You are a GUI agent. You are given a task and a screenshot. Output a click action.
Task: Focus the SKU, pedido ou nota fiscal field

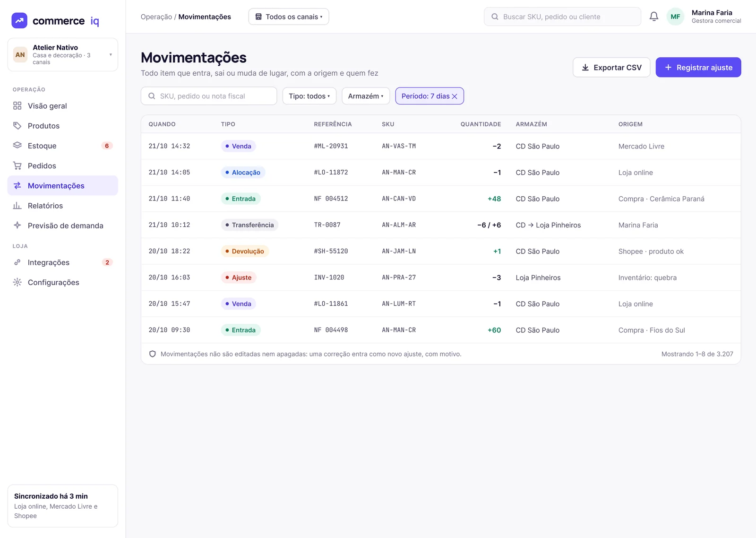(x=209, y=96)
